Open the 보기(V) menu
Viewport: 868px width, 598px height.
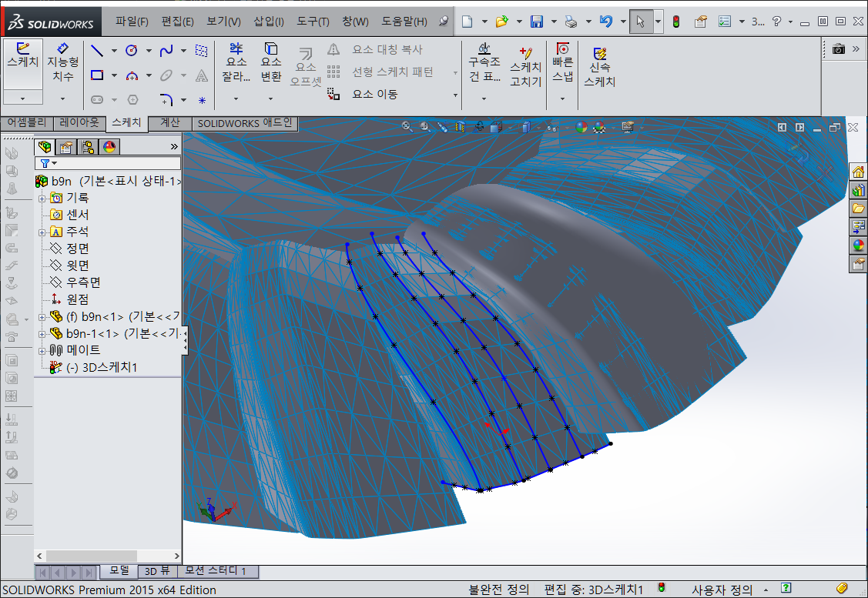223,22
